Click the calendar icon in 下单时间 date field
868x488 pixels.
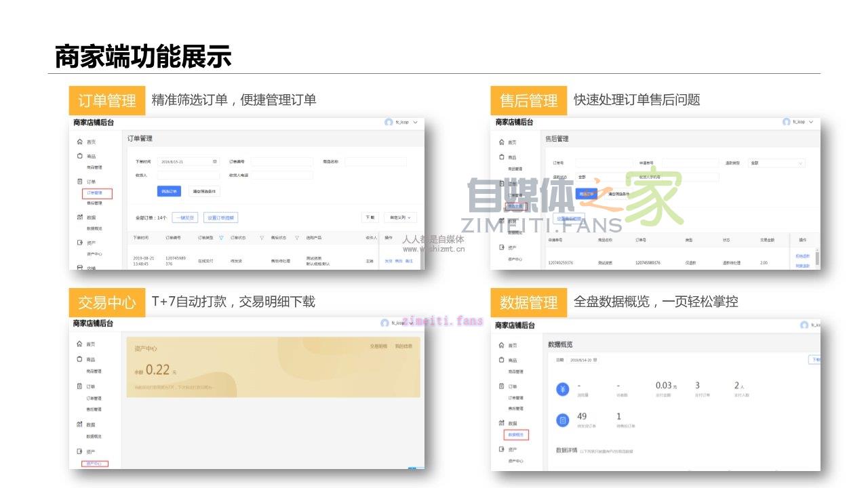[215, 162]
